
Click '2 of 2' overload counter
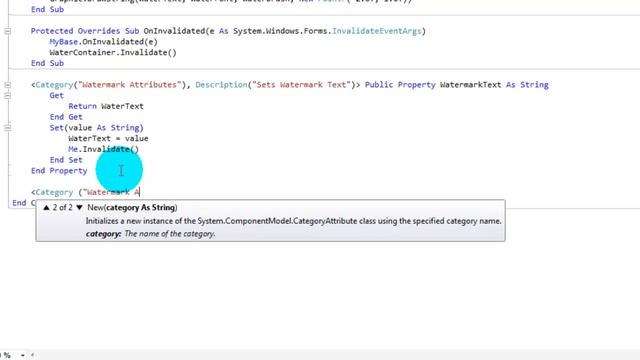(x=62, y=207)
